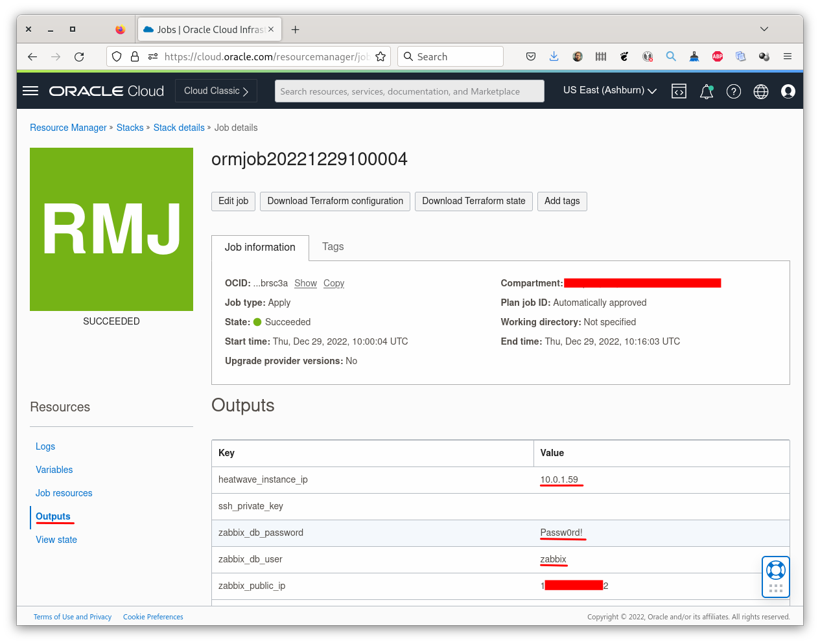Click the Cloud Classic switcher button
The height and width of the screenshot is (644, 820).
coord(216,91)
